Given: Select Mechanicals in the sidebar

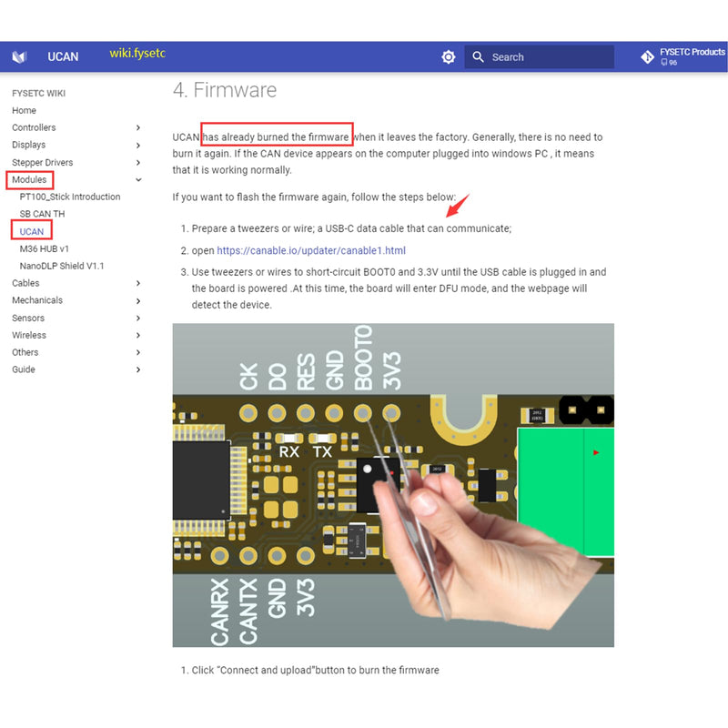Looking at the screenshot, I should (x=37, y=300).
